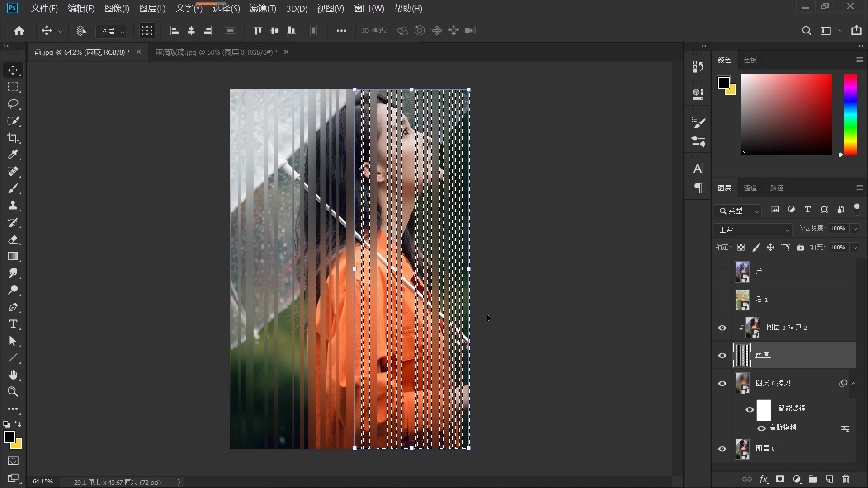
Task: Select the Rectangular Marquee tool
Action: tap(13, 87)
